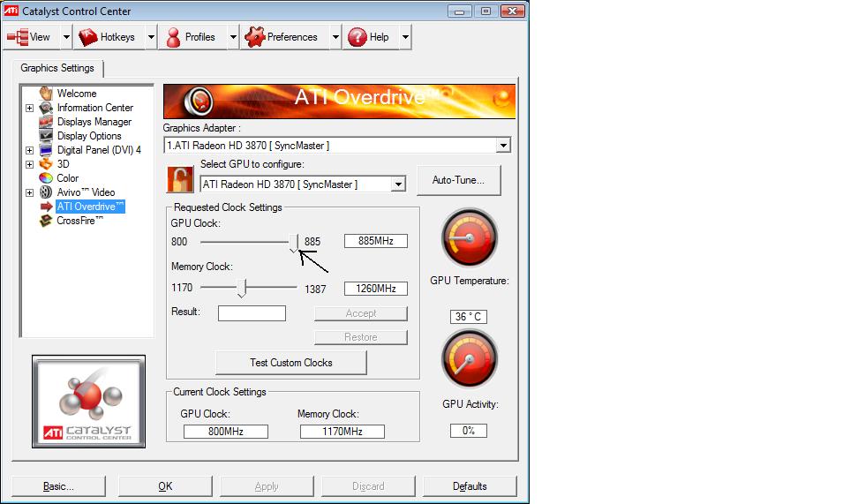Click the Defaults button

(470, 486)
